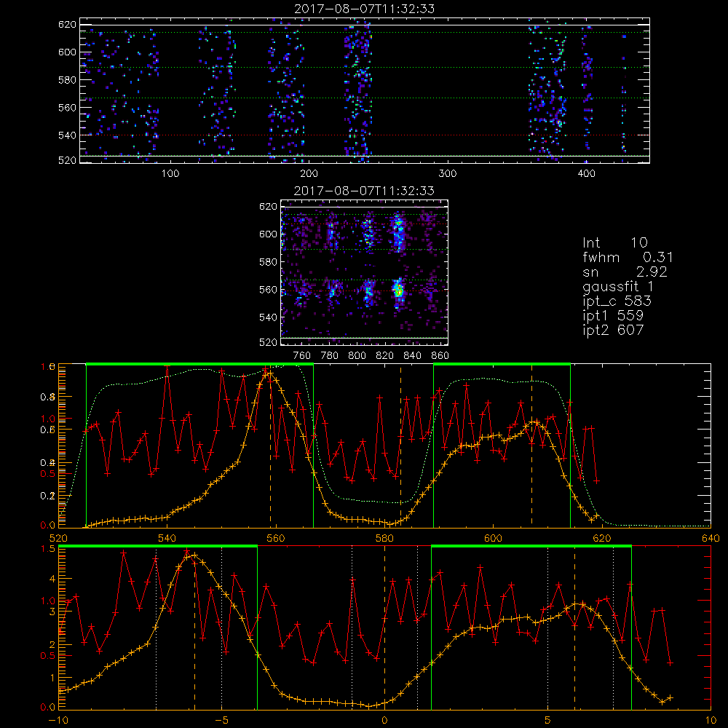This screenshot has height=728, width=728.
Task: Click x-axis label 780 on middle image
Action: (x=330, y=356)
